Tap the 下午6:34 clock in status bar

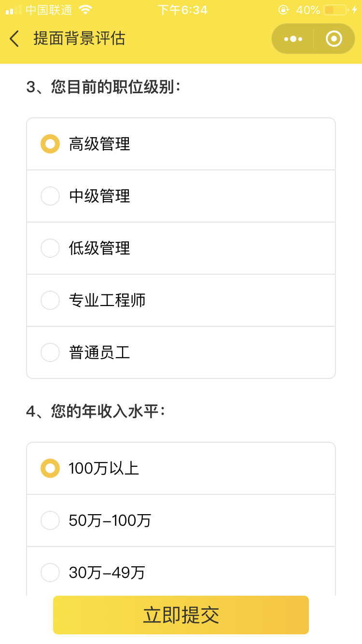click(x=182, y=10)
